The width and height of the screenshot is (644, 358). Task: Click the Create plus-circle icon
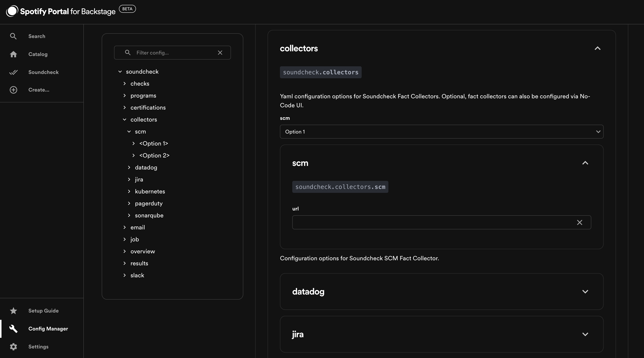coord(13,90)
